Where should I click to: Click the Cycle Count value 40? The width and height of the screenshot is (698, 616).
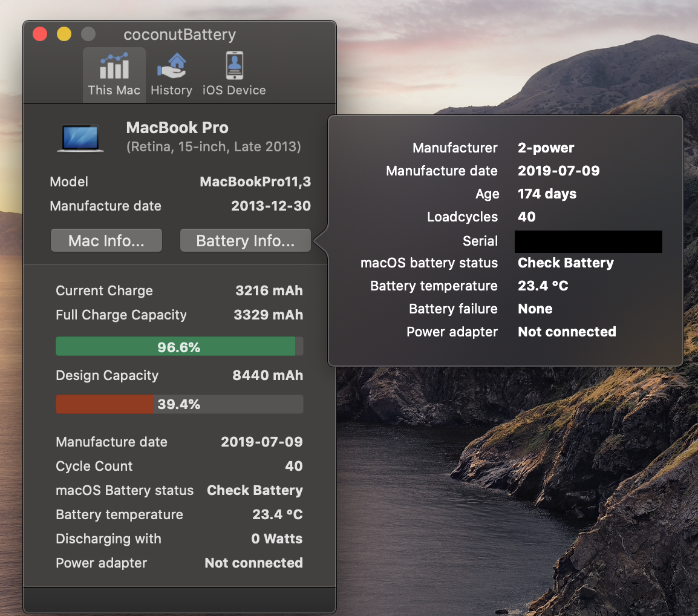click(x=294, y=466)
